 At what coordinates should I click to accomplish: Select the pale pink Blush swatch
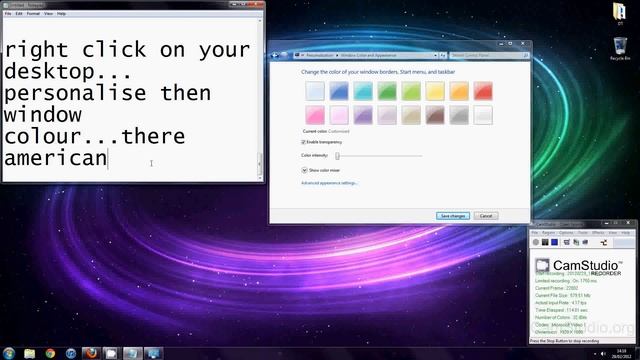[x=339, y=115]
